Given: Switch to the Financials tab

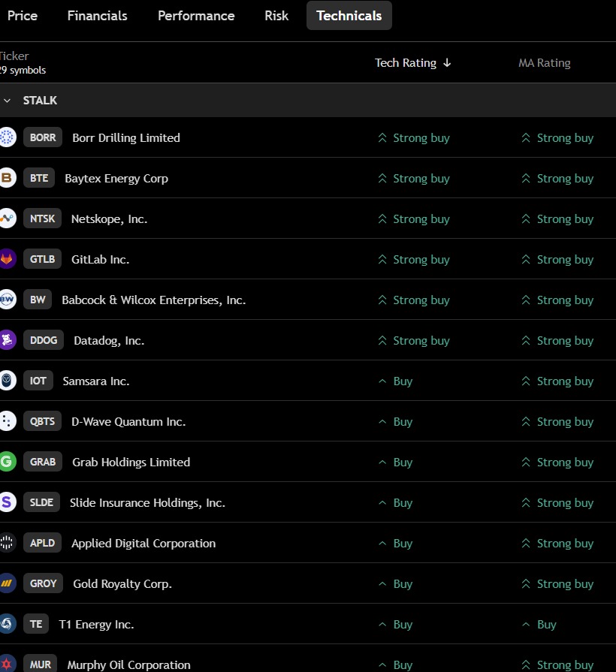Looking at the screenshot, I should point(98,16).
